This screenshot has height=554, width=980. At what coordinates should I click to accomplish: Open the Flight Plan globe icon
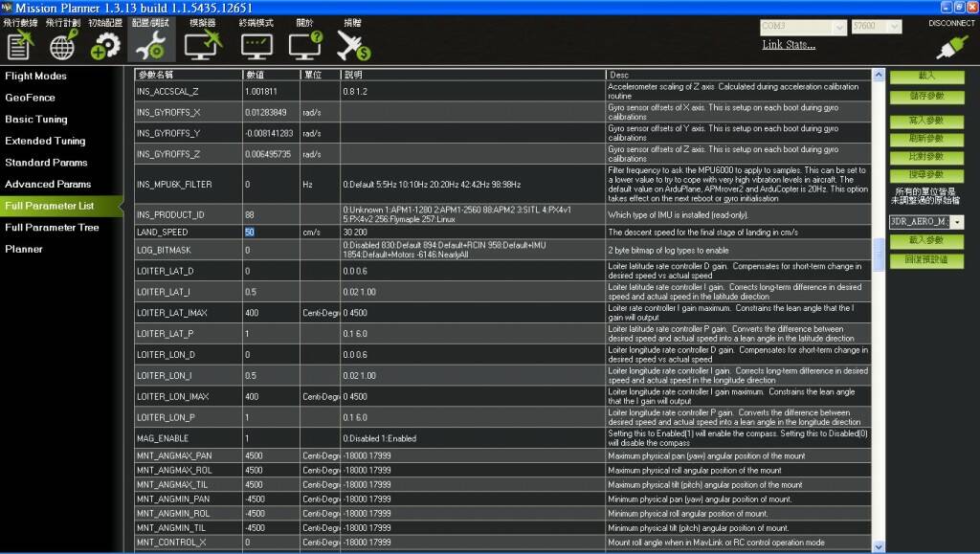pos(63,44)
